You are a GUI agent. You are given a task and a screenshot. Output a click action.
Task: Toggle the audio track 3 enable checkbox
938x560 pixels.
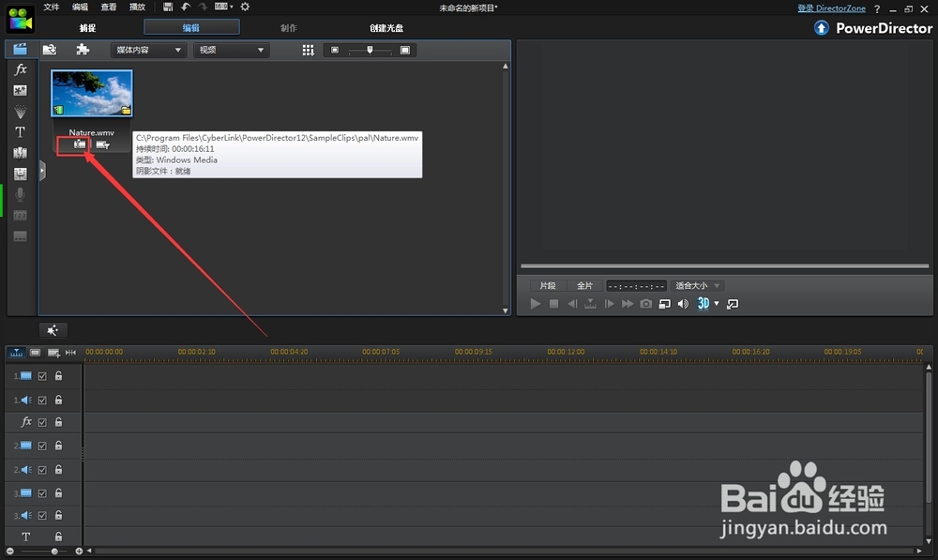[x=42, y=515]
